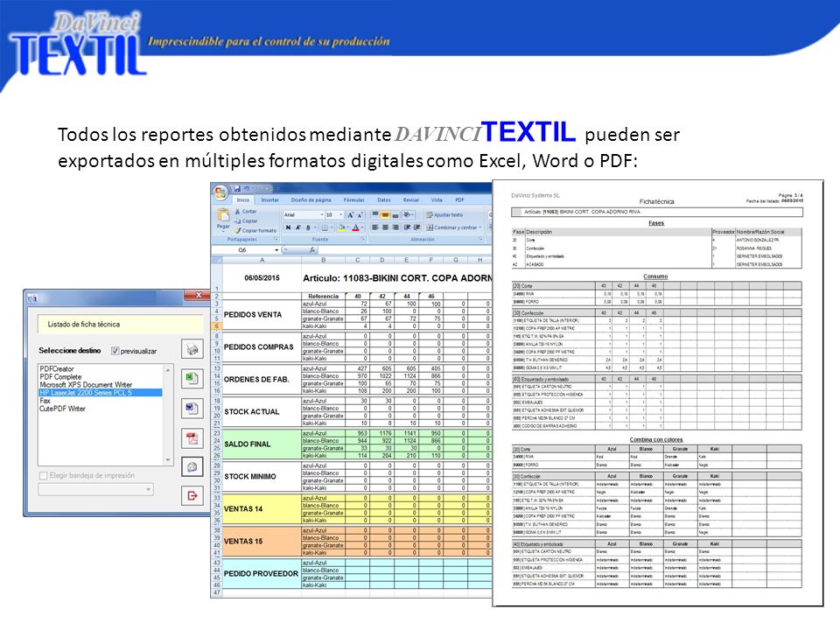Send the report by email icon
The width and height of the screenshot is (840, 630).
pos(192,467)
